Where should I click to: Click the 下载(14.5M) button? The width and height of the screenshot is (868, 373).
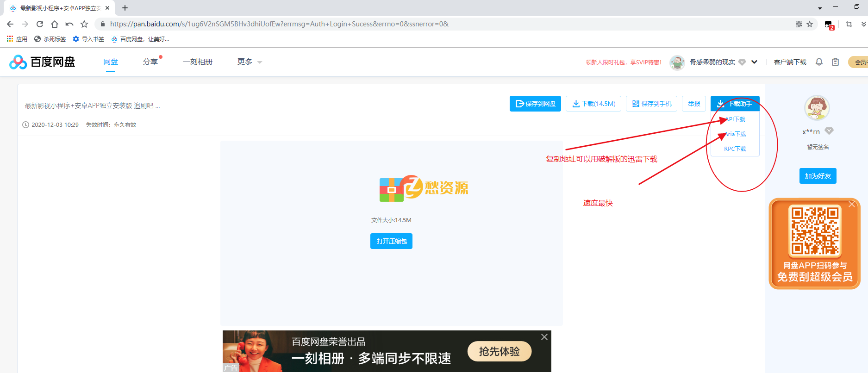click(x=593, y=104)
